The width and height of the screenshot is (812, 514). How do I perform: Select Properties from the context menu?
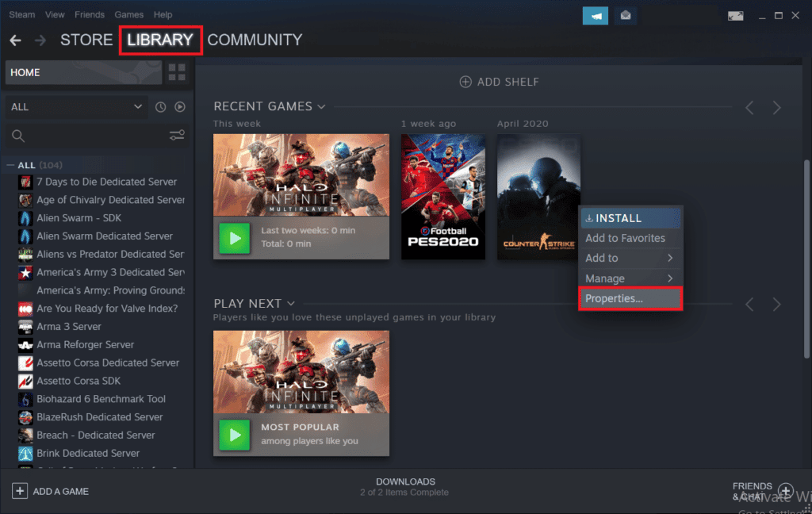coord(630,299)
